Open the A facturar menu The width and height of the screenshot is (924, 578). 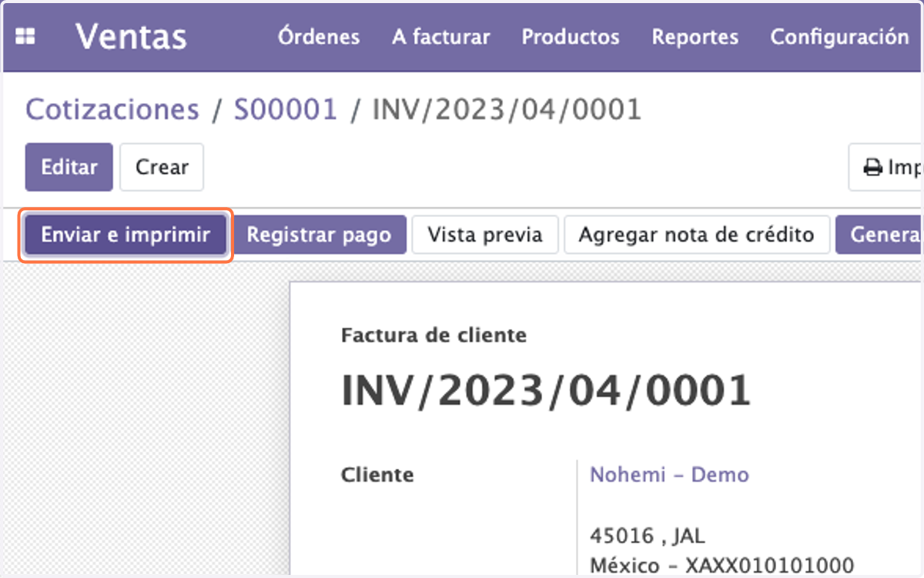440,37
